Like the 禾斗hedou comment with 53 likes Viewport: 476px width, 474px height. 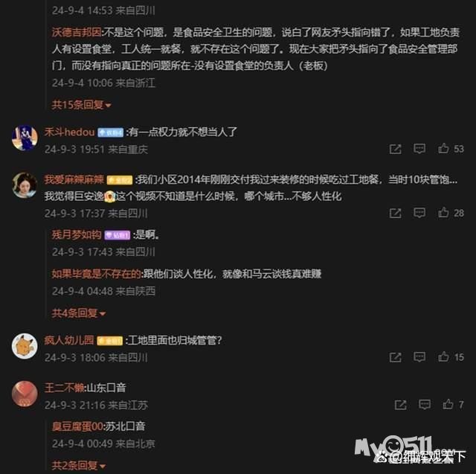pos(443,149)
